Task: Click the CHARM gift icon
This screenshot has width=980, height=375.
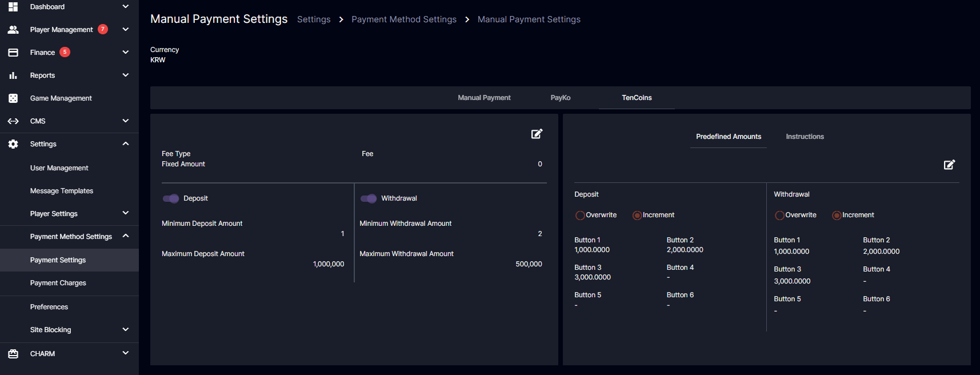Action: point(13,354)
